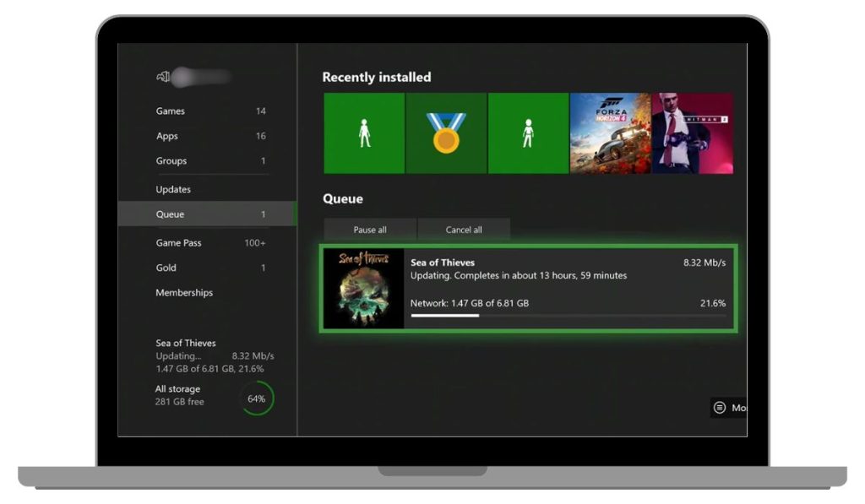Open the Sea of Thieves queue thumbnail artwork
This screenshot has height=504, width=865.
click(x=365, y=289)
